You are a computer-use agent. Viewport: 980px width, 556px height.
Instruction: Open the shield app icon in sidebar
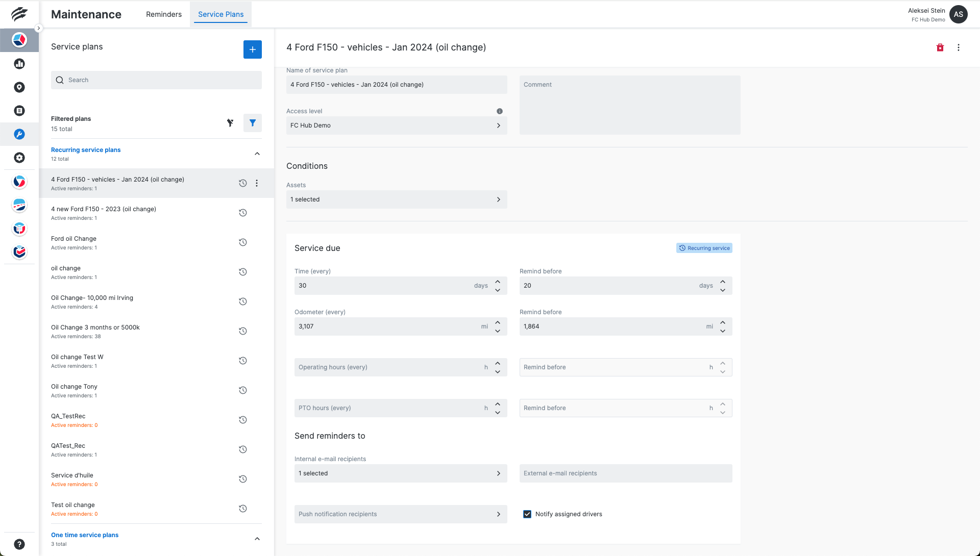(19, 229)
